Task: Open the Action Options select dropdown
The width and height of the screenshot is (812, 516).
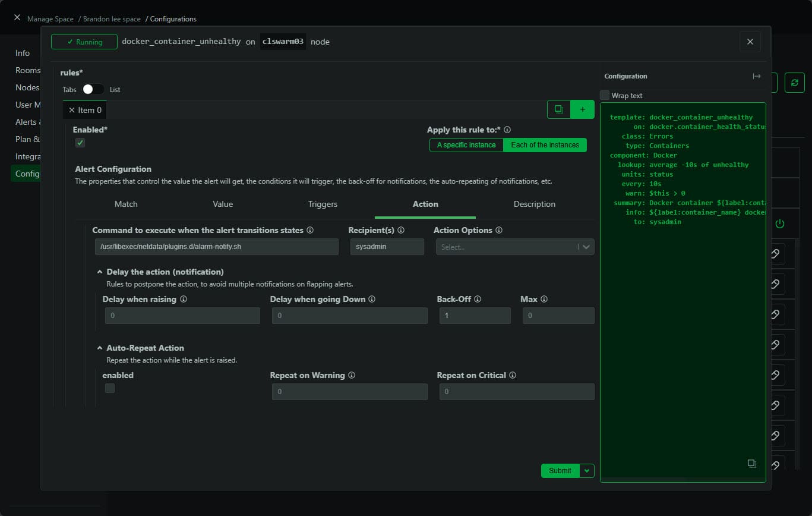Action: [514, 247]
